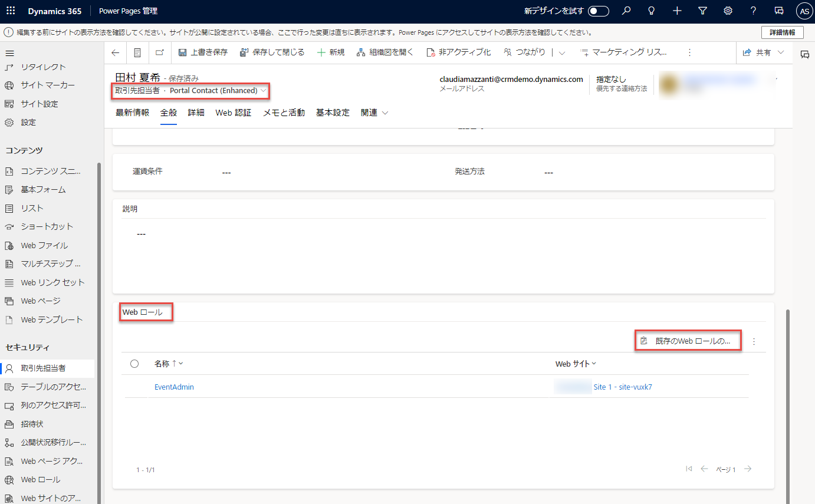
Task: Click 組織図を開く command
Action: point(386,52)
